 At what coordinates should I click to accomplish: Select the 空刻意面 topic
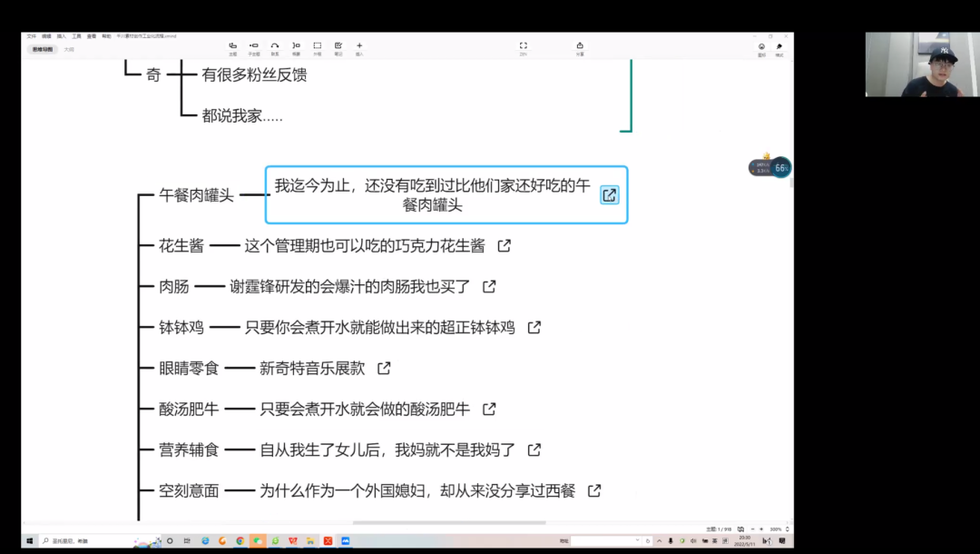tap(189, 490)
